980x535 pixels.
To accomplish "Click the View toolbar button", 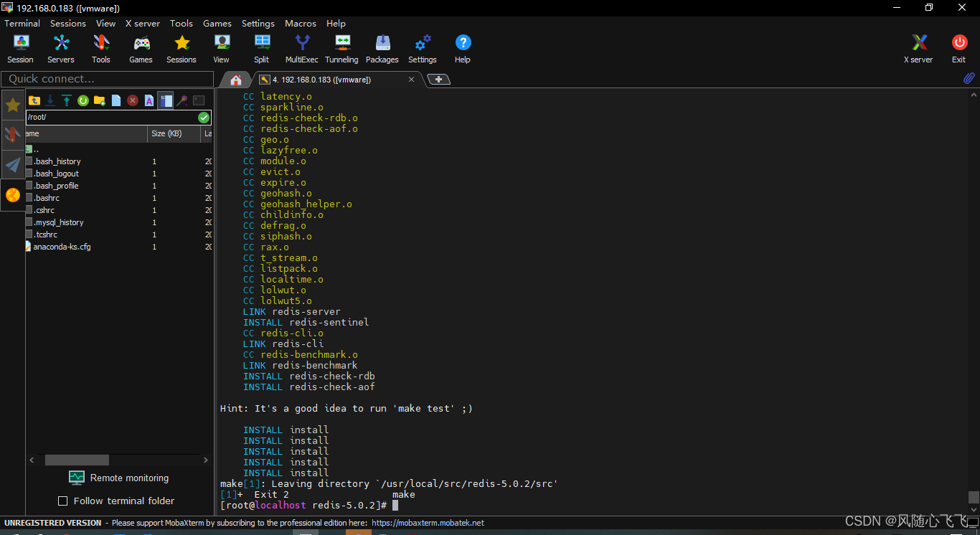I will pos(222,49).
